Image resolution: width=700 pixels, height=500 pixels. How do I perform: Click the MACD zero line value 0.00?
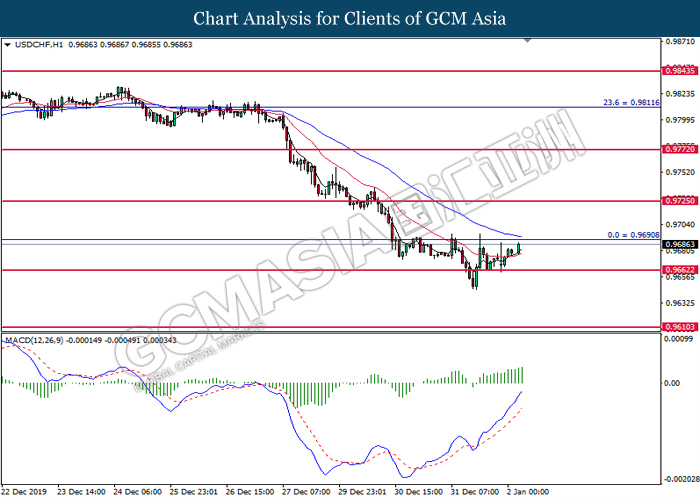[673, 383]
